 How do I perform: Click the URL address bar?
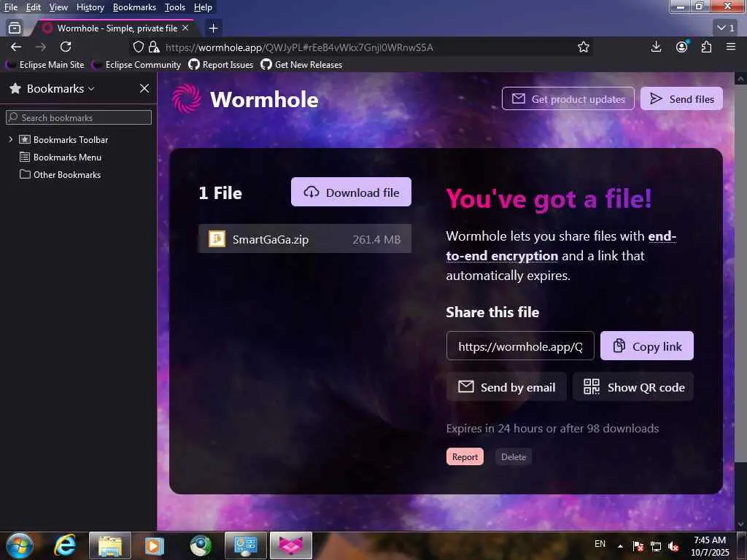tap(360, 47)
